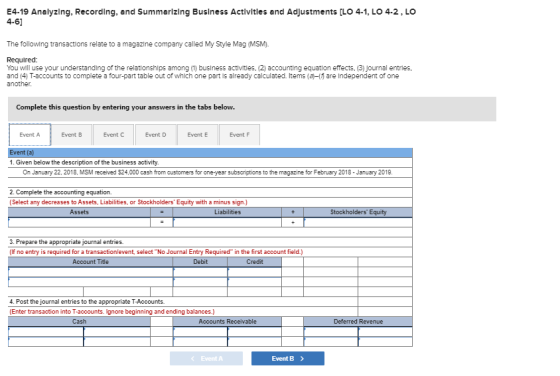Click Cash T-account second debit cell

tap(46, 342)
